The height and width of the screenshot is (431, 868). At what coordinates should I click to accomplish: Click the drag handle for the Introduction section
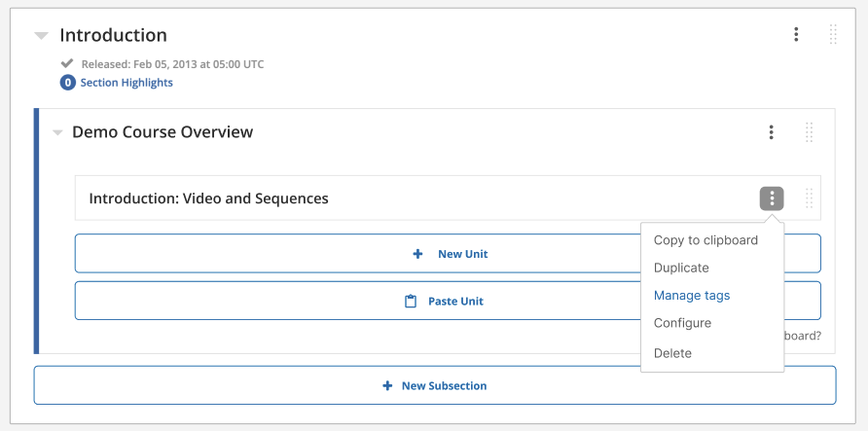click(833, 35)
